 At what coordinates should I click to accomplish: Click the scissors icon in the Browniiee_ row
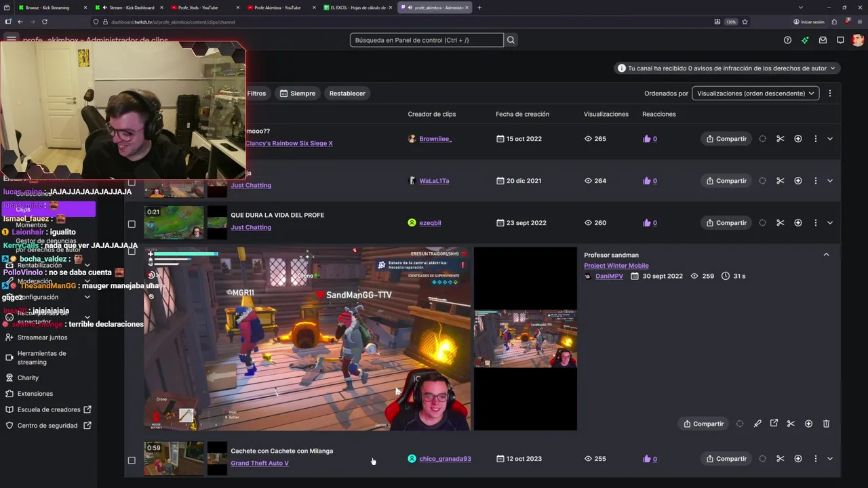780,139
